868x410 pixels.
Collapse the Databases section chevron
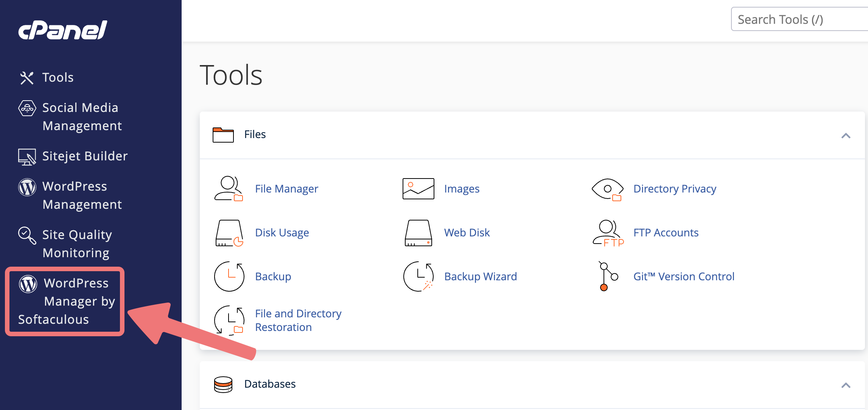click(x=846, y=385)
